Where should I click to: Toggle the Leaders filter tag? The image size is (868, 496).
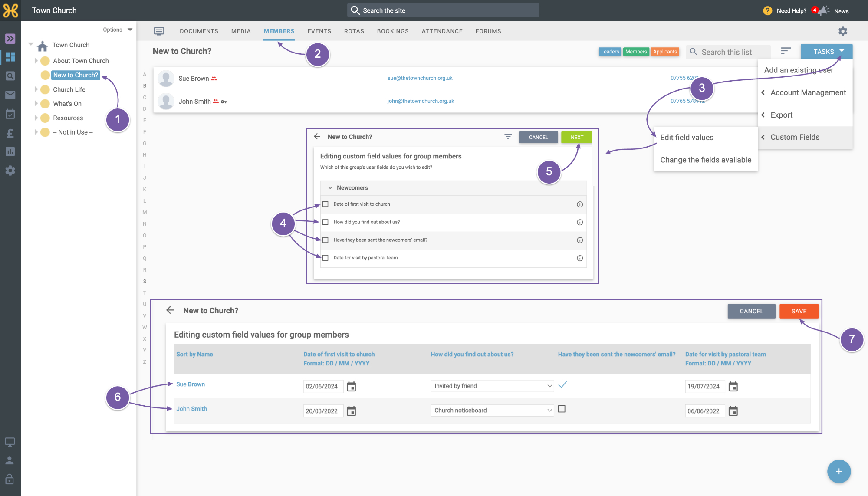[x=610, y=52]
